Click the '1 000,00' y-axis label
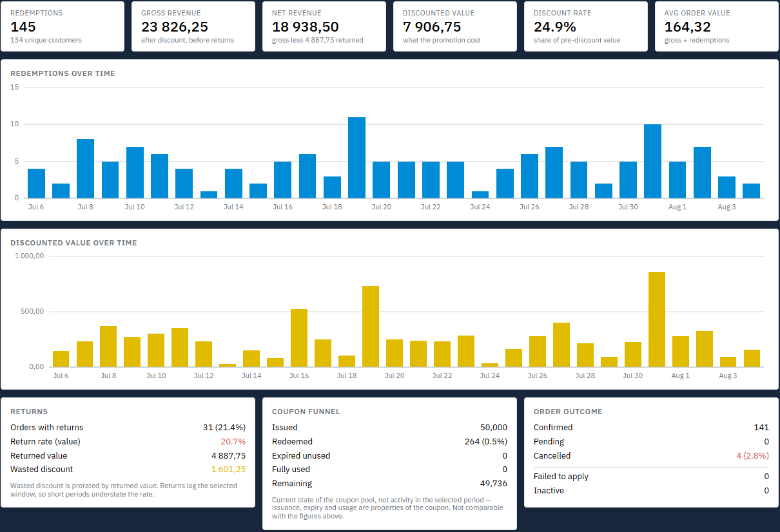Screen dimensions: 780x532 pyautogui.click(x=29, y=256)
